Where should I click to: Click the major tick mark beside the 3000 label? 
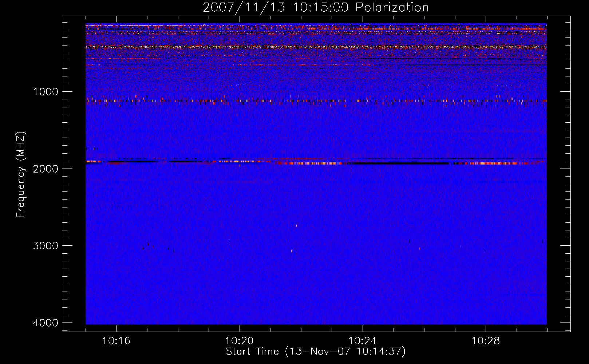[x=65, y=245]
